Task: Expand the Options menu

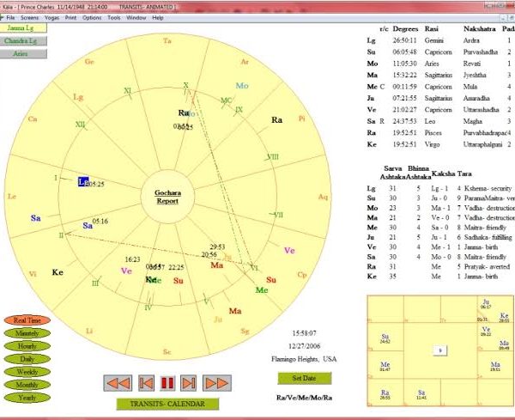Action: click(x=92, y=17)
